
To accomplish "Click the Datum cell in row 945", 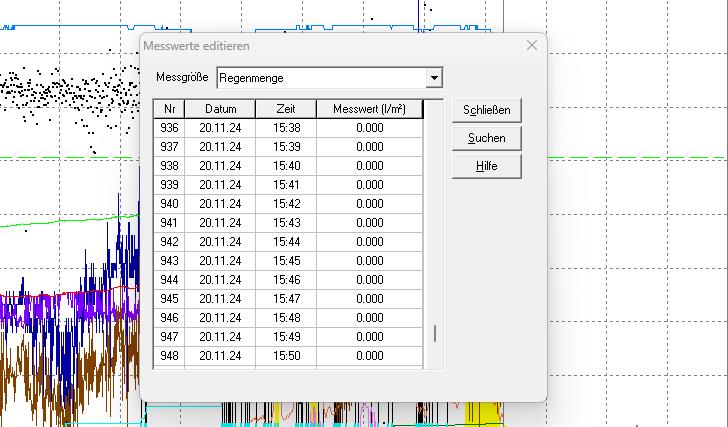I will click(x=220, y=299).
